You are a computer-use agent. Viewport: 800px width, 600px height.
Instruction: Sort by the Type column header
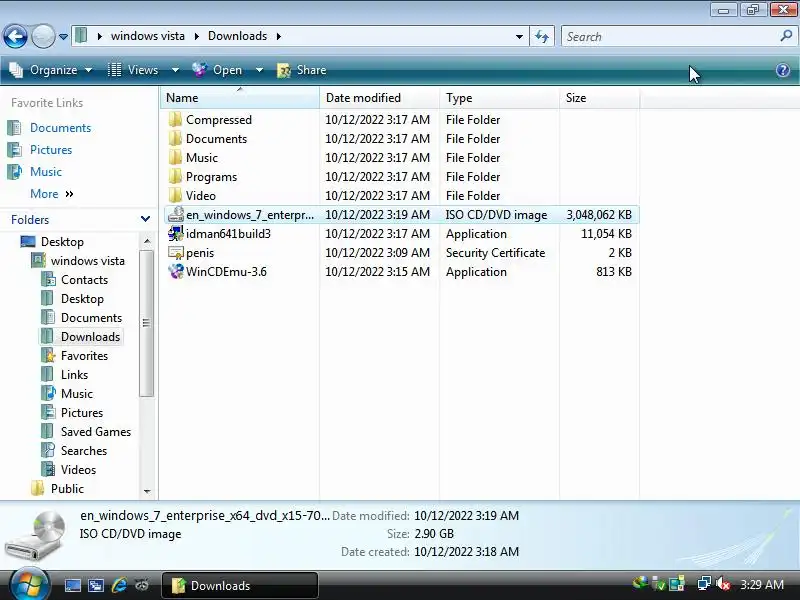(499, 97)
